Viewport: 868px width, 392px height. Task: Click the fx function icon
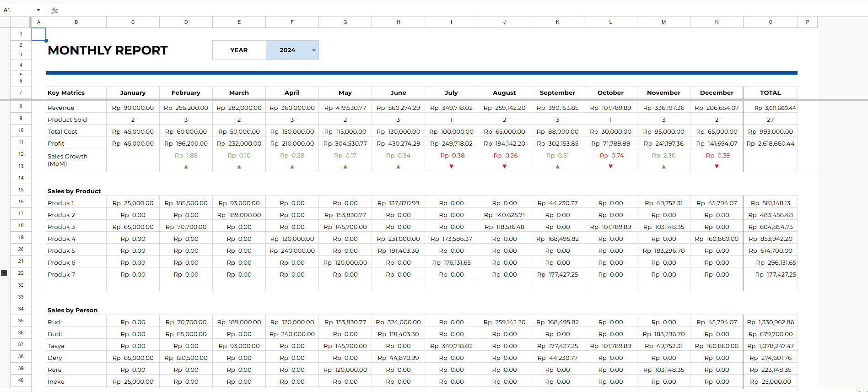(x=54, y=10)
